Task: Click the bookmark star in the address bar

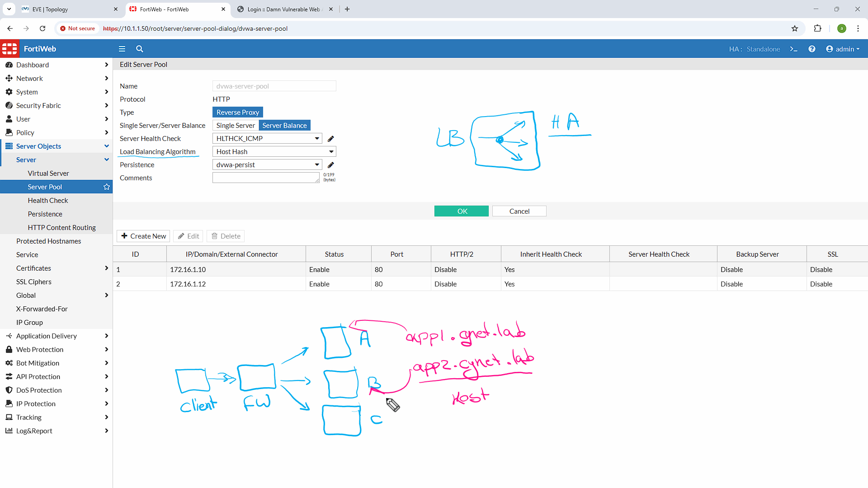Action: pos(795,28)
